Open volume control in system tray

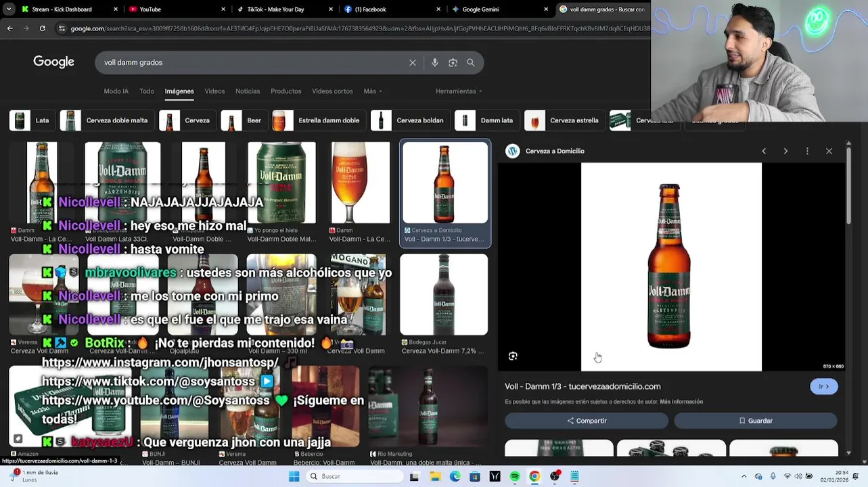[798, 476]
